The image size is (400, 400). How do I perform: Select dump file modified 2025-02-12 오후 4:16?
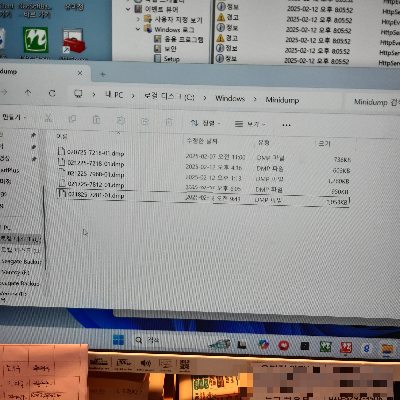click(204, 166)
